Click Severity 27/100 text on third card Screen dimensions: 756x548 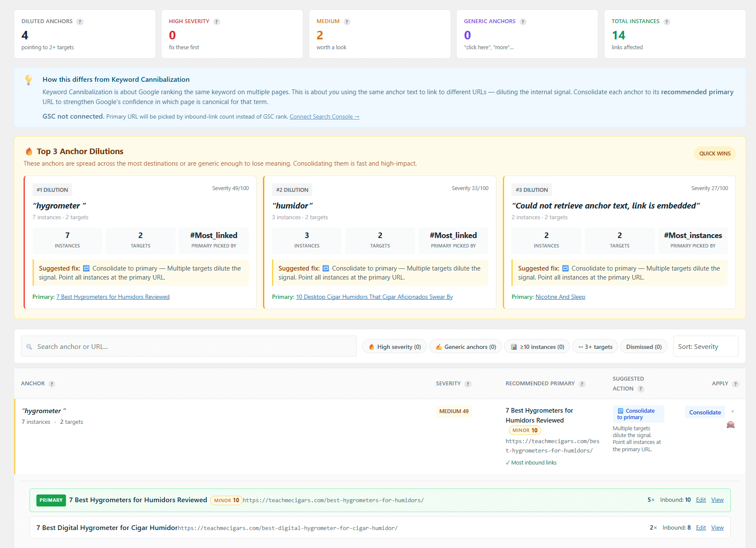click(709, 188)
